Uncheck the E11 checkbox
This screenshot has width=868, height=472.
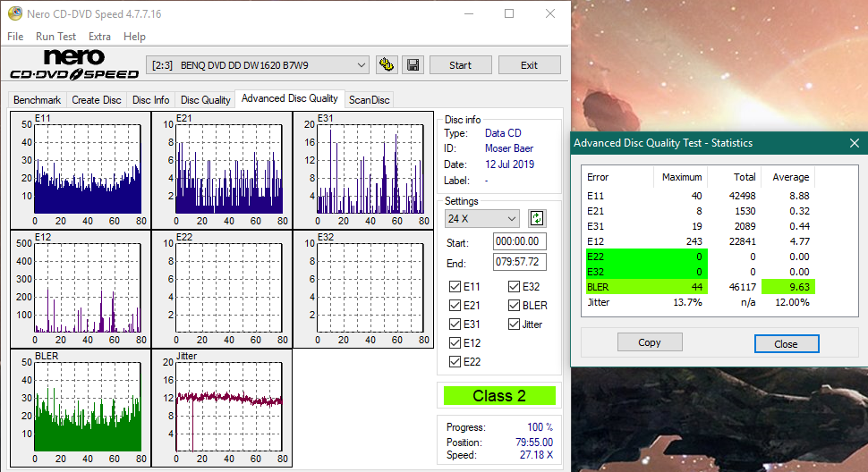tap(455, 286)
